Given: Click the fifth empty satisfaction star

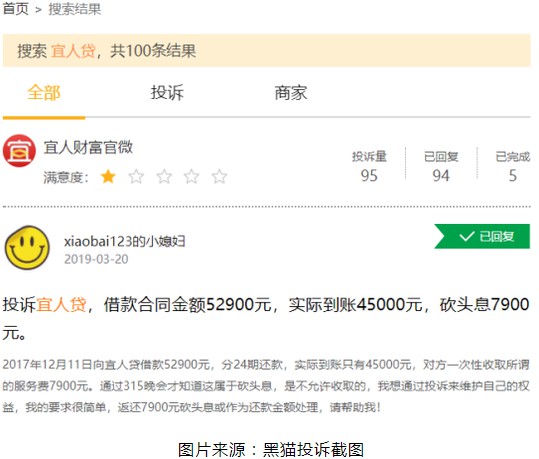Looking at the screenshot, I should (219, 177).
